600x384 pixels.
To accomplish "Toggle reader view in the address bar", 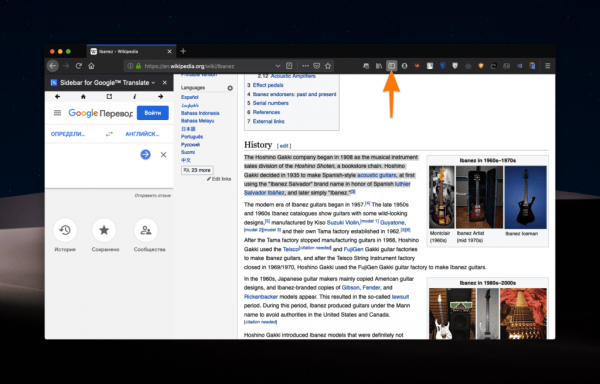I will pyautogui.click(x=289, y=66).
